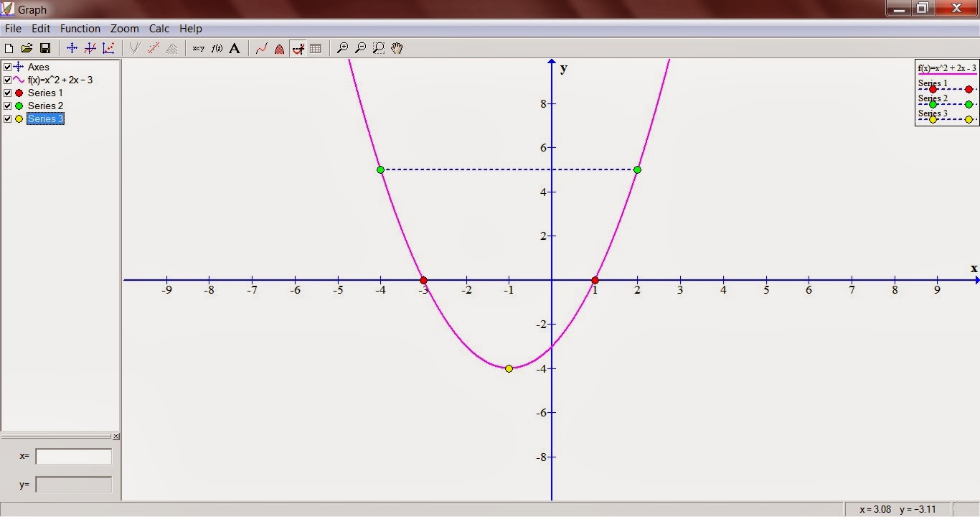980x517 pixels.
Task: Click the red point at x=1
Action: point(595,280)
